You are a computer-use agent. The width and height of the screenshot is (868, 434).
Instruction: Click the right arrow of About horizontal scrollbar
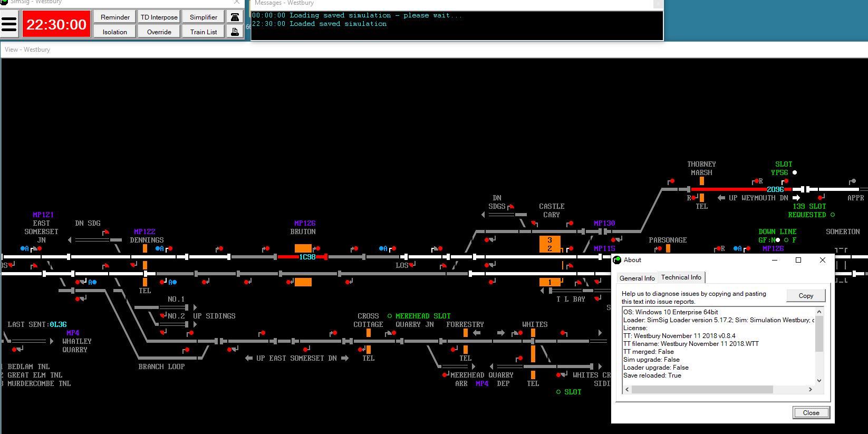[x=811, y=390]
